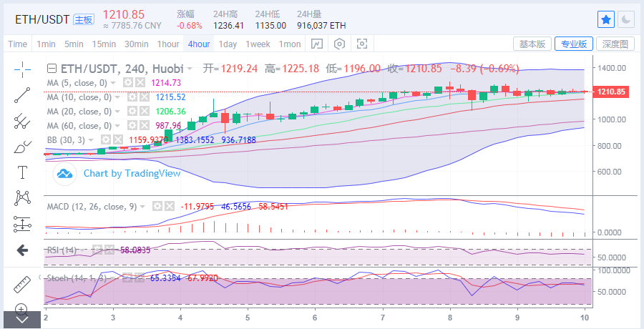Select the 1mon interval

click(x=290, y=44)
